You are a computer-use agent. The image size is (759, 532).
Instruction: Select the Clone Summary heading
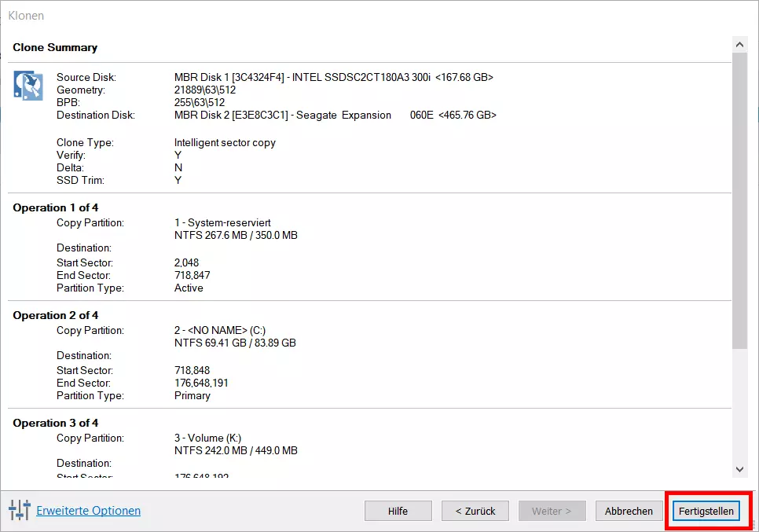55,48
